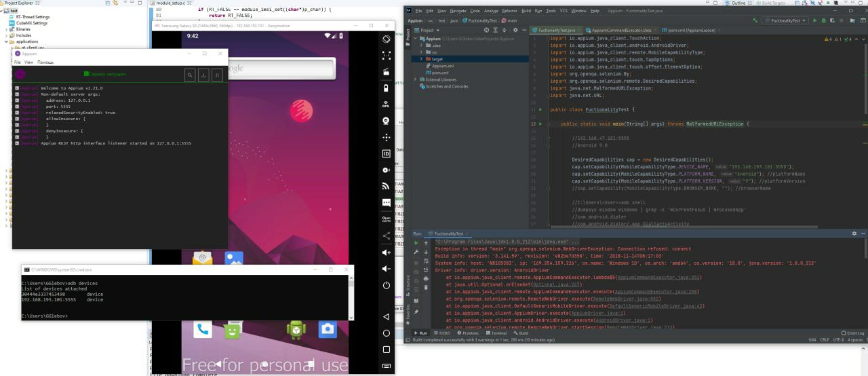The image size is (868, 376).
Task: Collapse applications folder in Eclipse Project Explorer
Action: coord(6,41)
